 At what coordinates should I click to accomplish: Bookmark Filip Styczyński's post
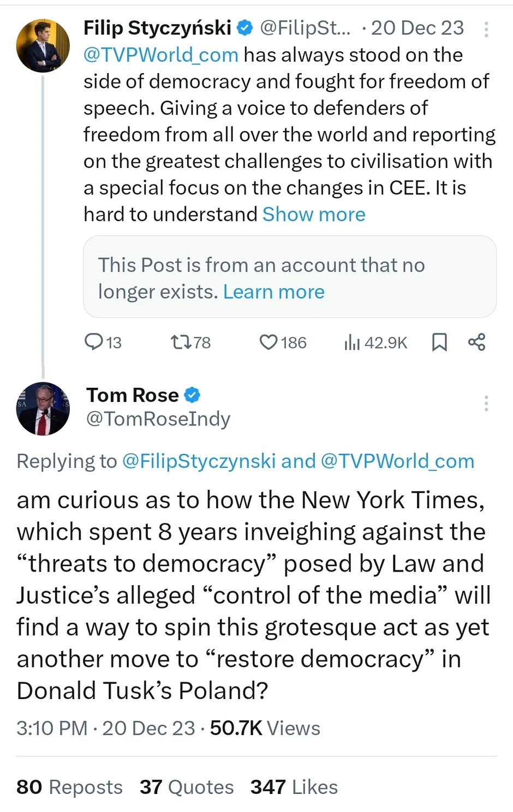coord(439,342)
